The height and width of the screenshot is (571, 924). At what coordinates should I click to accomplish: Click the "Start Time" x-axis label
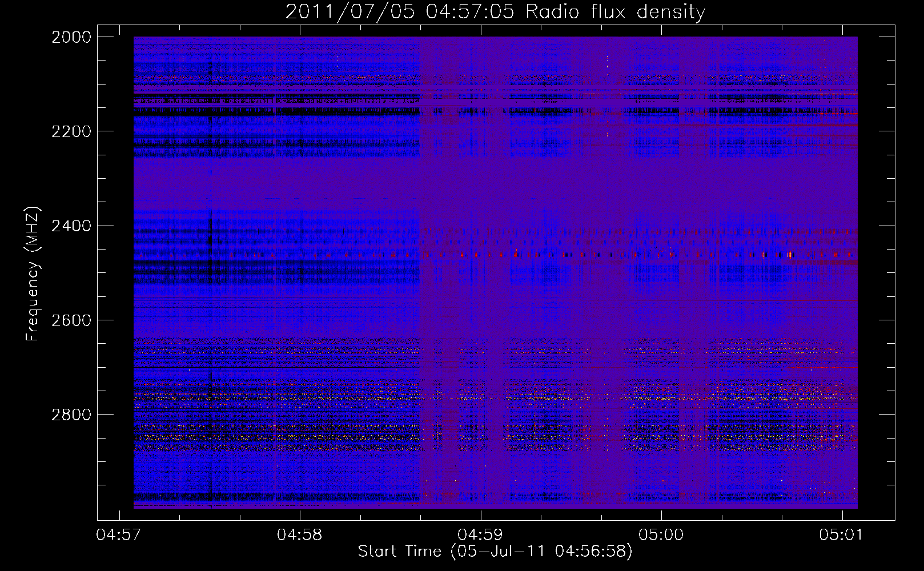495,552
